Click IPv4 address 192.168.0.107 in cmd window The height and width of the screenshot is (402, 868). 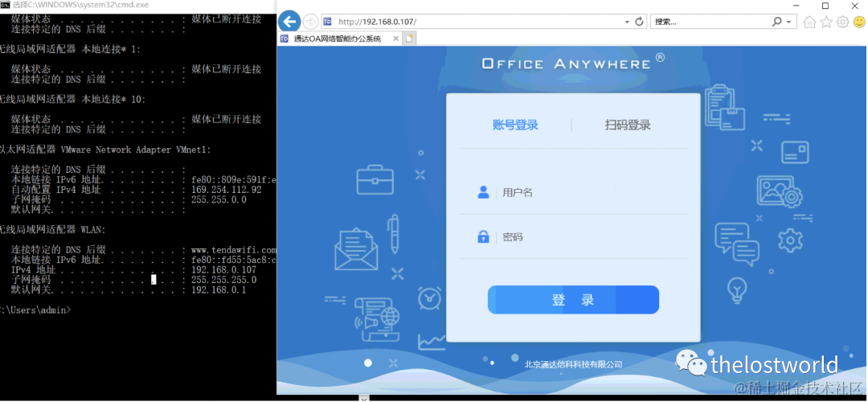pyautogui.click(x=223, y=269)
